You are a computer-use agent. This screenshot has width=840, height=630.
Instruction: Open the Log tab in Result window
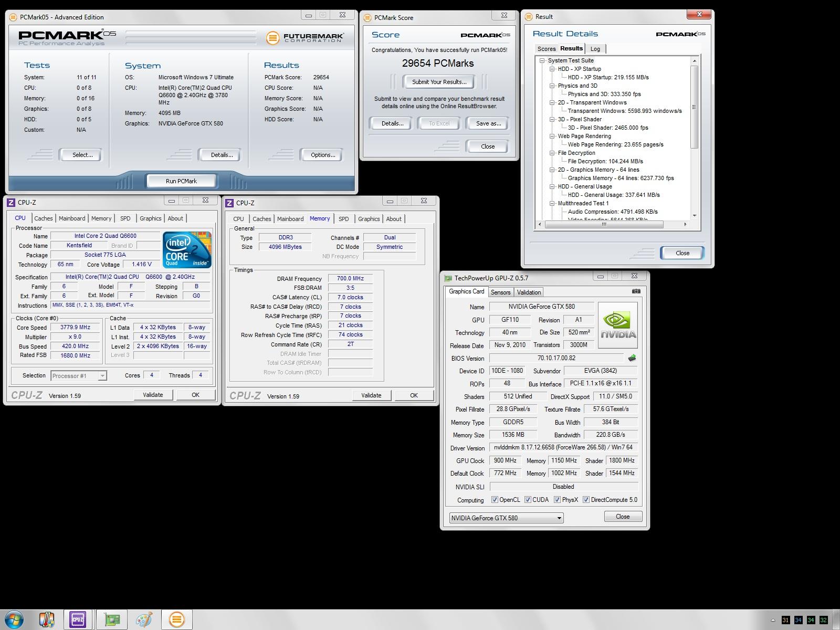(x=595, y=49)
